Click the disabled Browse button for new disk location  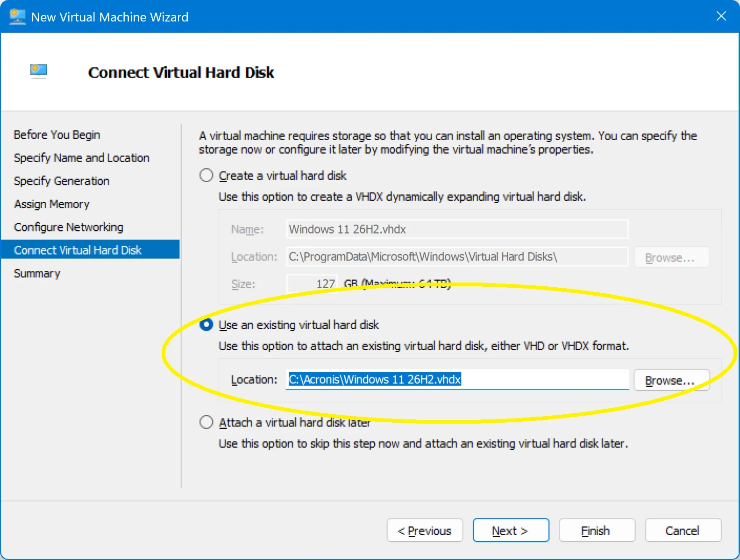tap(672, 257)
